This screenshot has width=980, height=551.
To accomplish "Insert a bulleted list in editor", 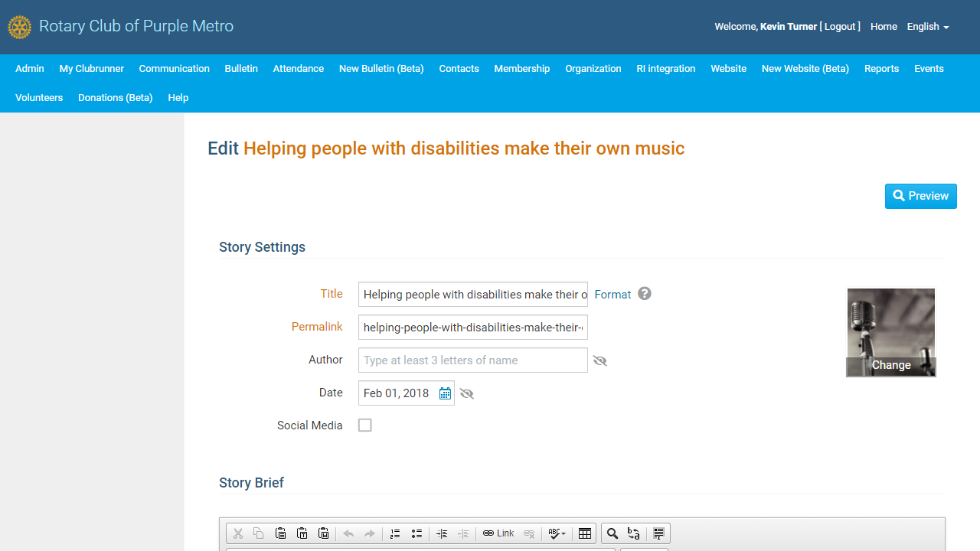I will [416, 533].
